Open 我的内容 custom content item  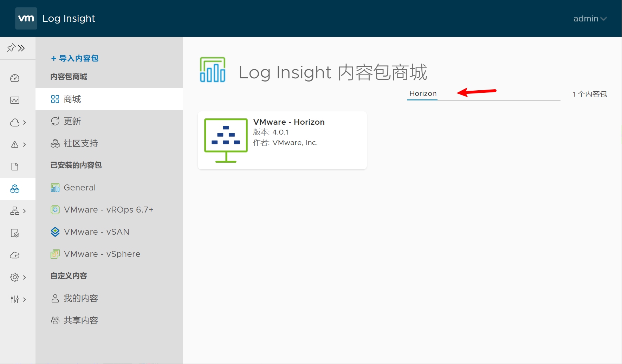[x=81, y=298]
